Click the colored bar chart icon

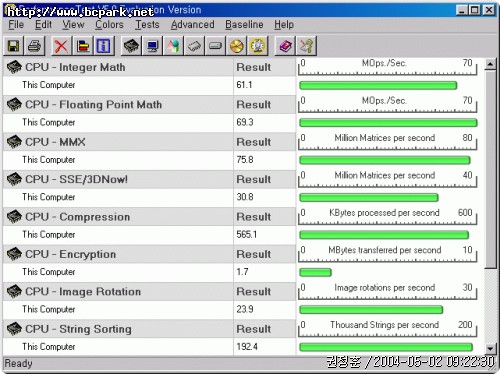[x=83, y=46]
